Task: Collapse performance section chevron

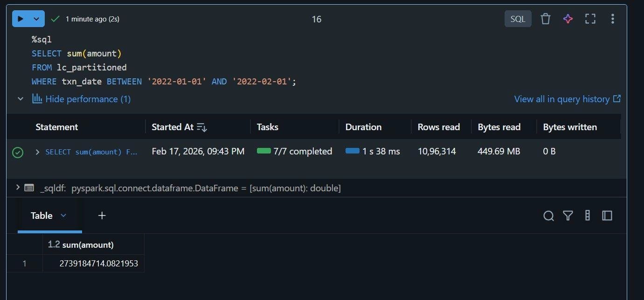Action: pyautogui.click(x=21, y=99)
